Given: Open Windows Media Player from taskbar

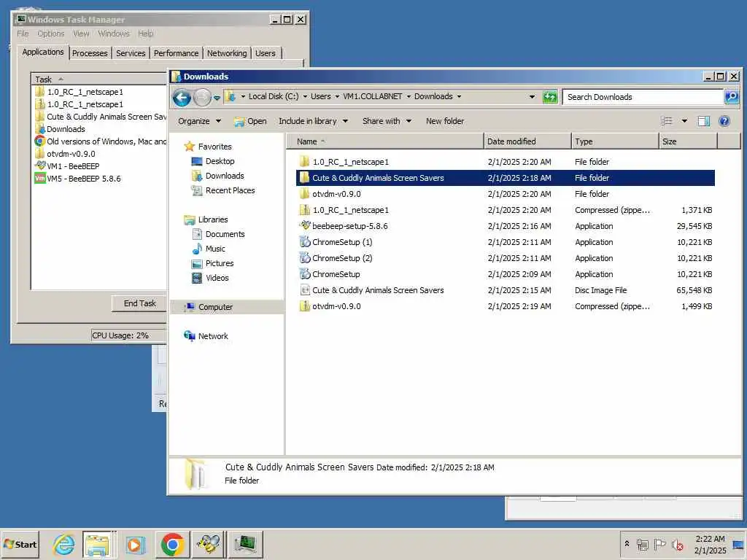Looking at the screenshot, I should tap(135, 544).
